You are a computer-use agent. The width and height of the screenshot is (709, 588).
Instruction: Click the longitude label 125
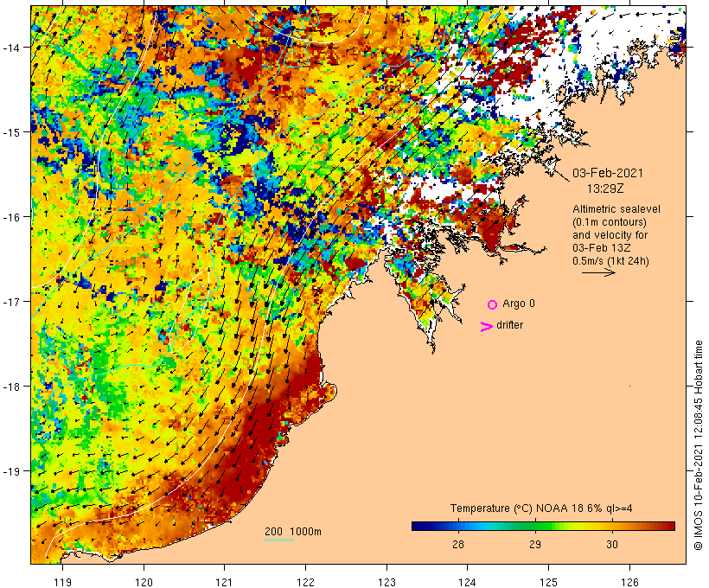pos(549,582)
